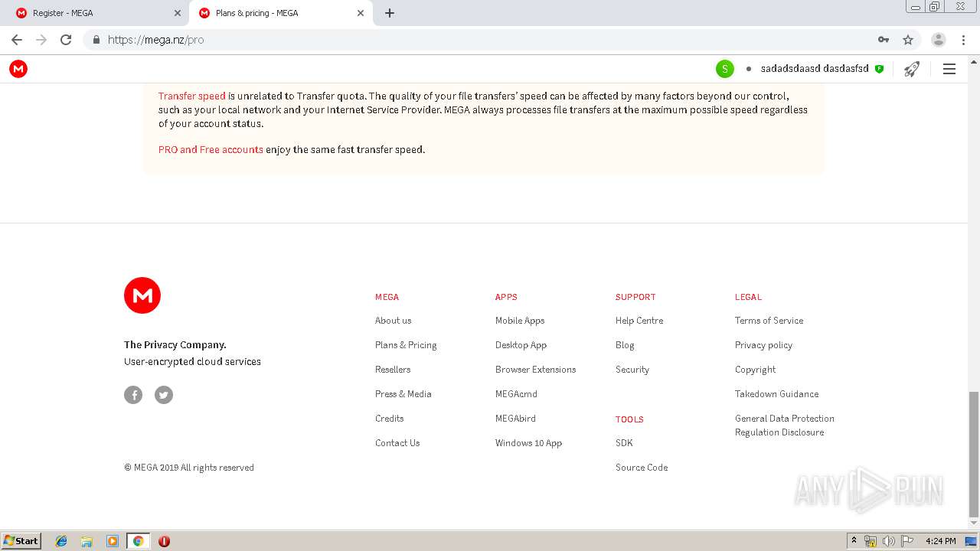Open the Security footer link
Screen dimensions: 980x551
coord(632,370)
